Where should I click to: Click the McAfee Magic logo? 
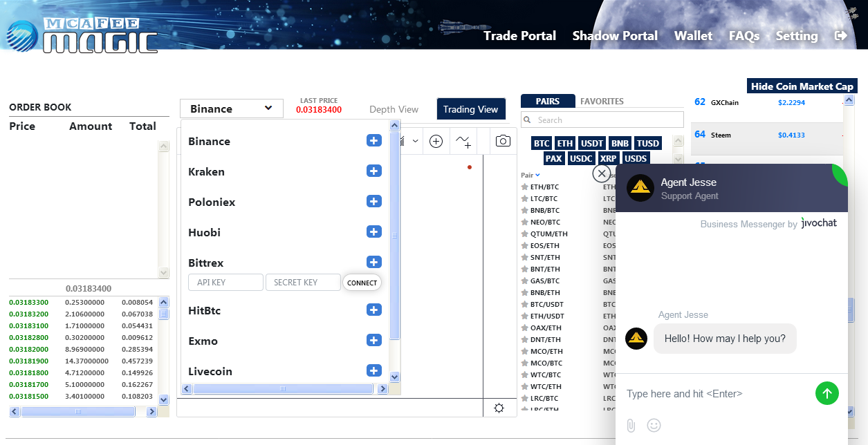click(x=82, y=35)
